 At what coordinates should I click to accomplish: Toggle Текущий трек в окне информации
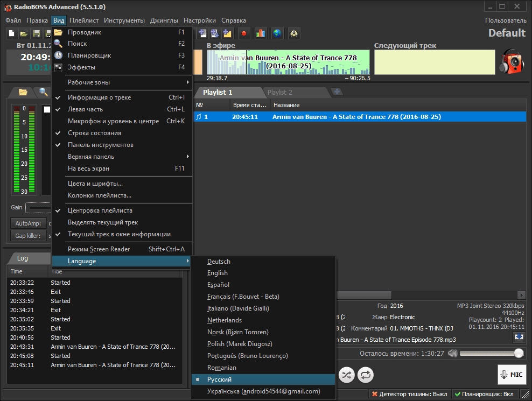[x=122, y=234]
